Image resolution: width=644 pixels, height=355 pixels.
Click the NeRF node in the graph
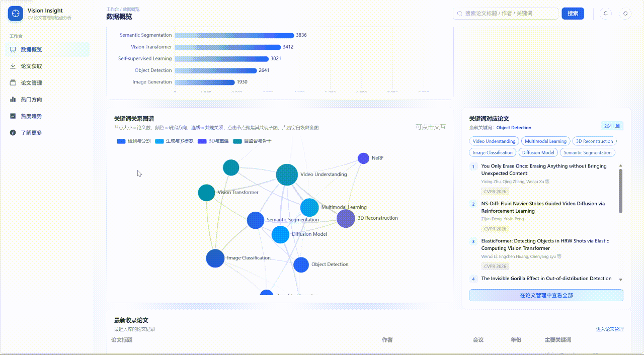point(363,158)
